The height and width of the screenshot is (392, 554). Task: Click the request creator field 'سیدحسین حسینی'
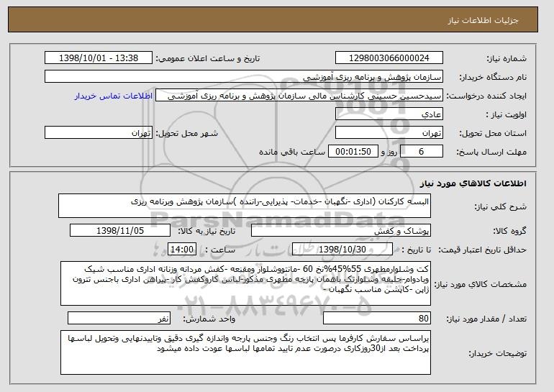(299, 96)
